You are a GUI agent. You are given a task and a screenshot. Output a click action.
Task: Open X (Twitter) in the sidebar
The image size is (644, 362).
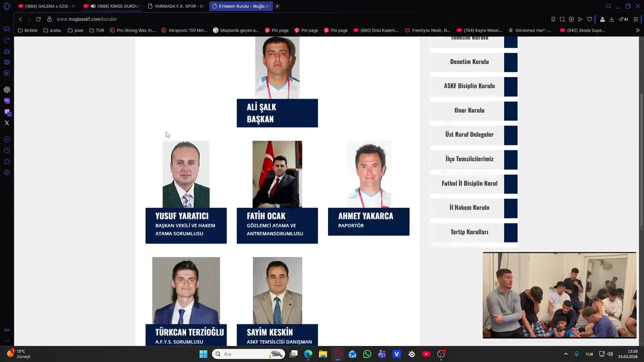(x=7, y=123)
